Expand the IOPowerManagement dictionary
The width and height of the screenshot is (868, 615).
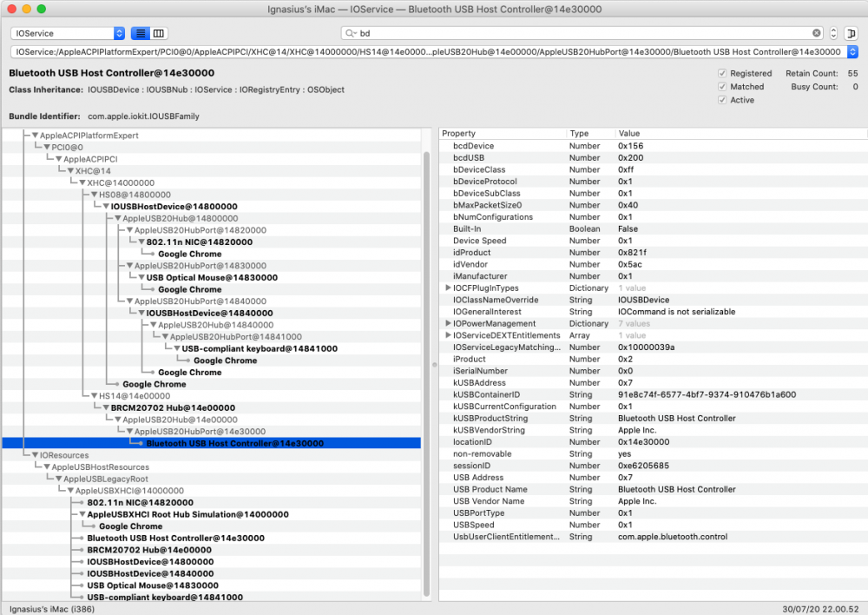pos(448,324)
